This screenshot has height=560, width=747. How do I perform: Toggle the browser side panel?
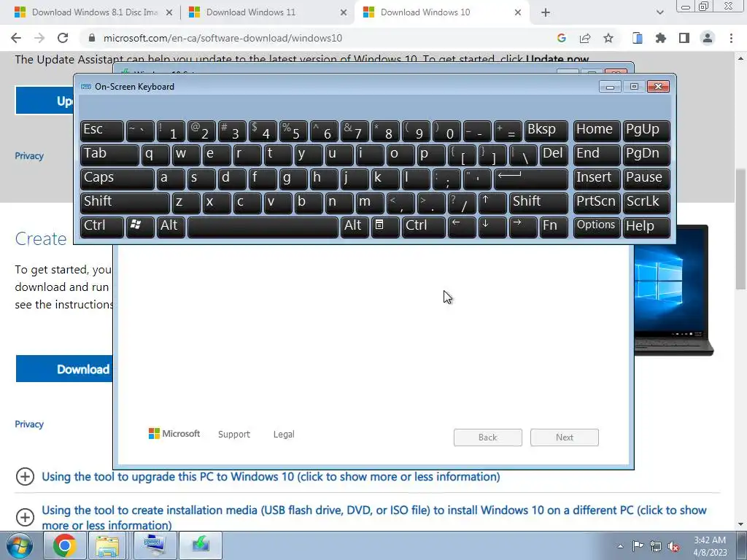684,38
